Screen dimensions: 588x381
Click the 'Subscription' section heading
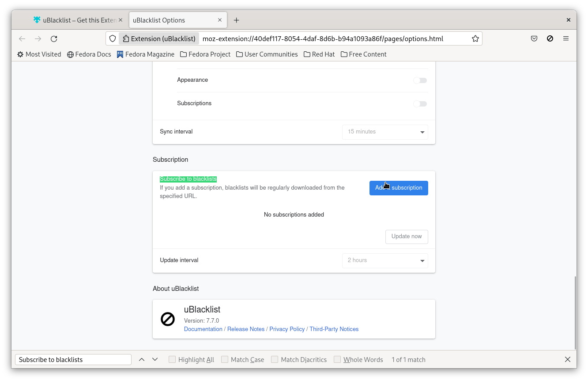170,160
